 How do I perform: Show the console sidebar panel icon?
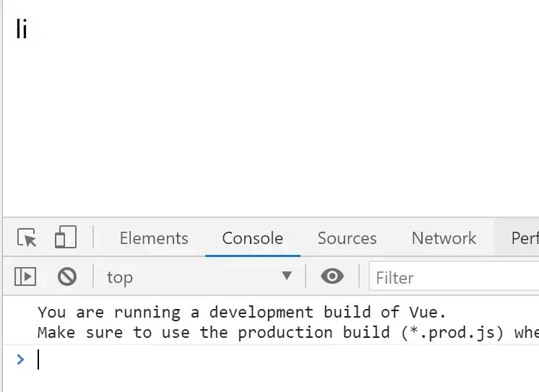coord(25,276)
